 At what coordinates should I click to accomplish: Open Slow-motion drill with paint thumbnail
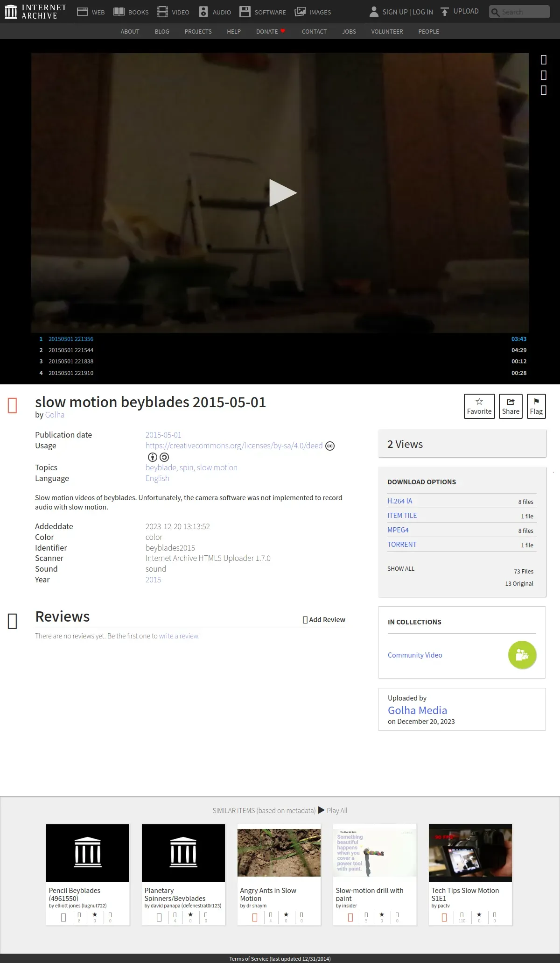(375, 853)
